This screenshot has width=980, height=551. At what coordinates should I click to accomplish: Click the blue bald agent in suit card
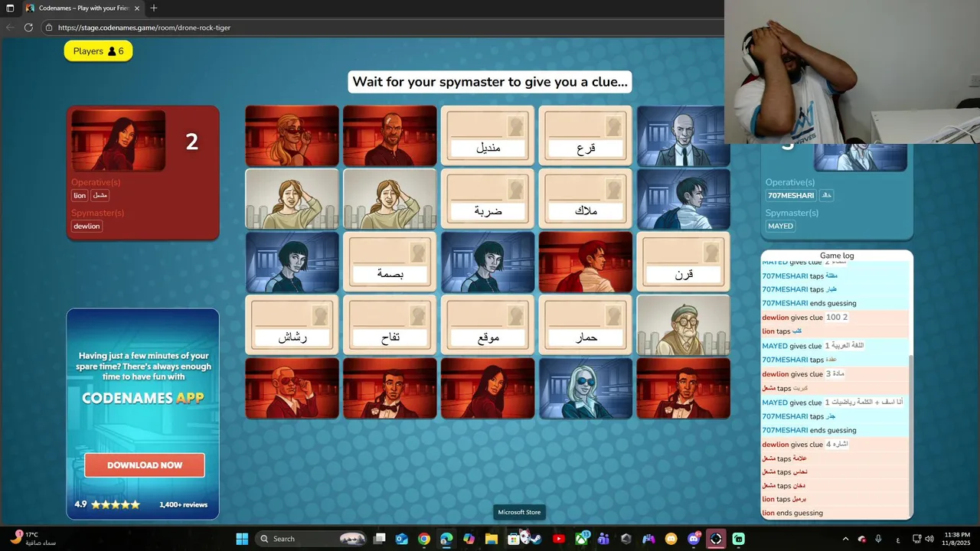[x=684, y=135]
